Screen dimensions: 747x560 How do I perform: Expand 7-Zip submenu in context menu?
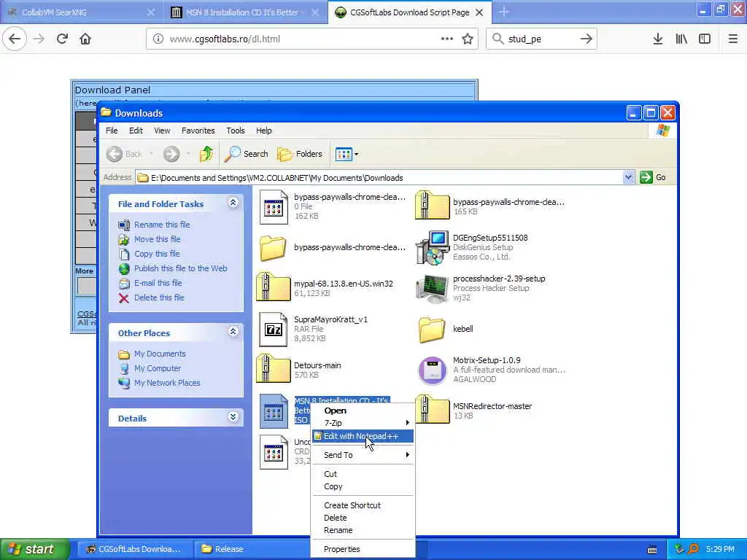(x=363, y=423)
